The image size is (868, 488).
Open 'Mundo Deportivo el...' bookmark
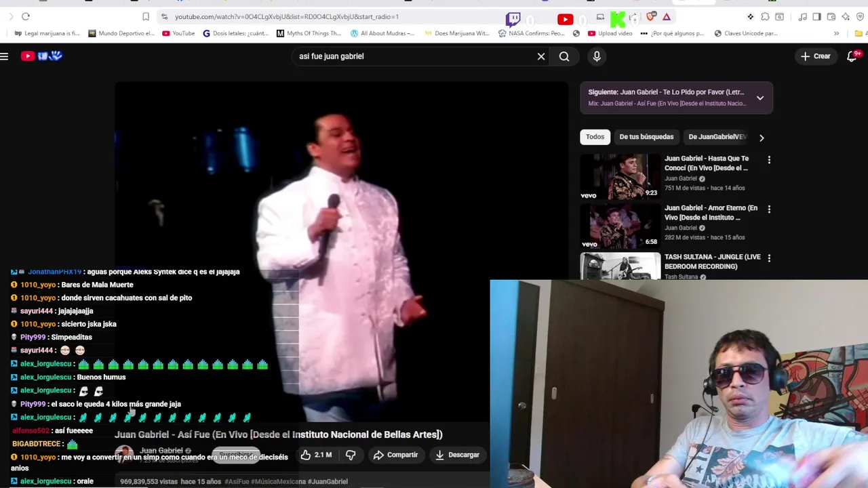coord(121,33)
